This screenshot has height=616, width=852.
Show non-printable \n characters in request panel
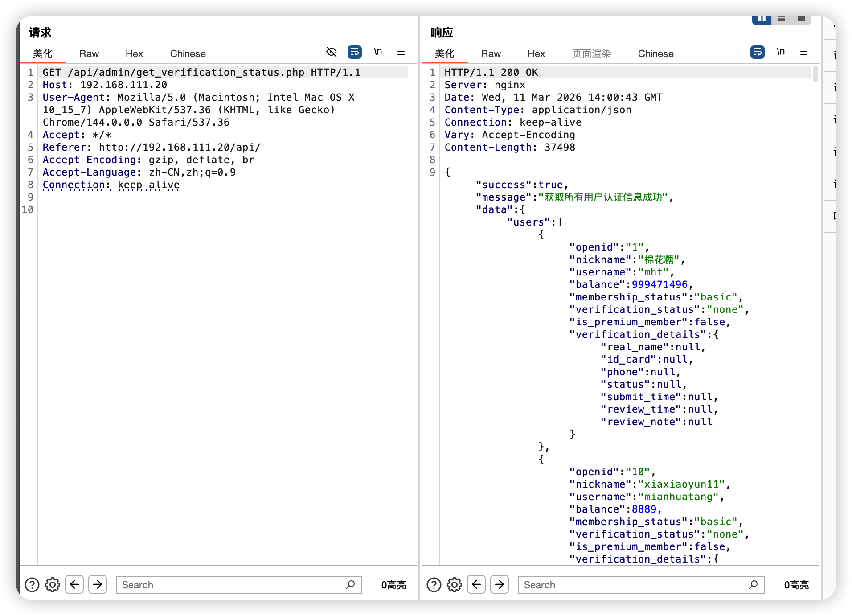(x=378, y=52)
